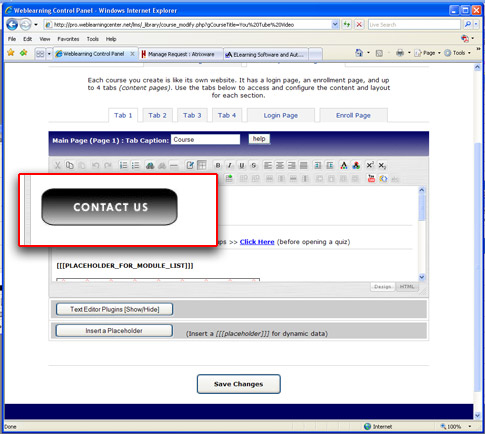Open the Tools dropdown in IE toolbar

click(457, 53)
